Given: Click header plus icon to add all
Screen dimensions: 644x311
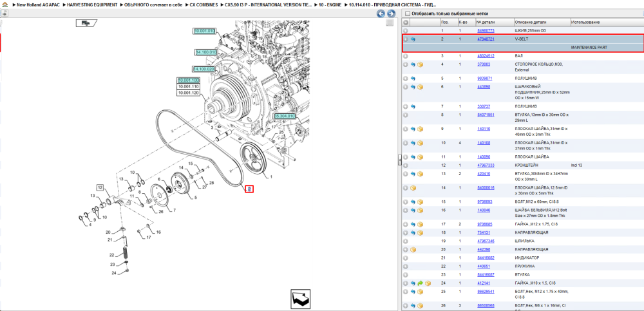Looking at the screenshot, I should (x=405, y=22).
